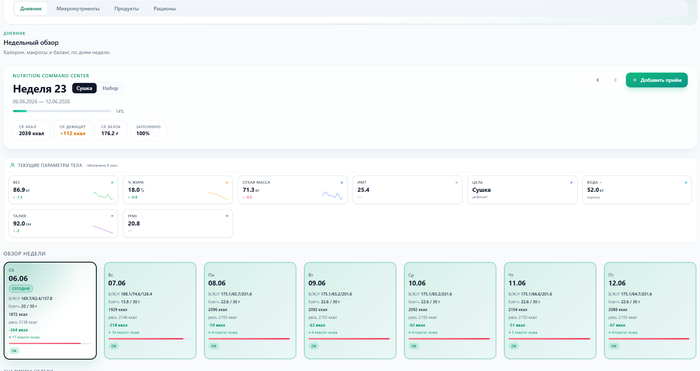Image resolution: width=700 pixels, height=371 pixels.
Task: Open the FFMI 20.8 card
Action: (178, 223)
